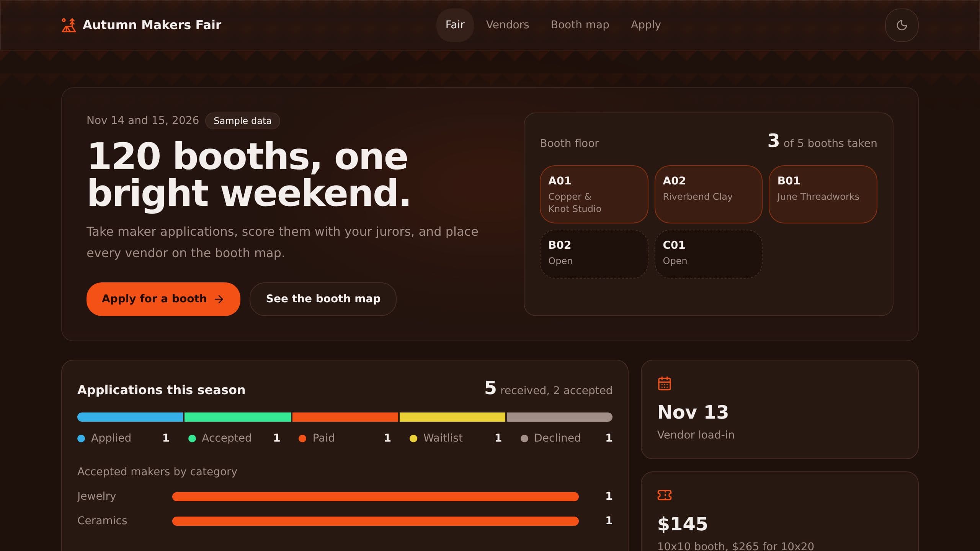Click the '$145' price text
This screenshot has height=551, width=980.
(x=683, y=524)
